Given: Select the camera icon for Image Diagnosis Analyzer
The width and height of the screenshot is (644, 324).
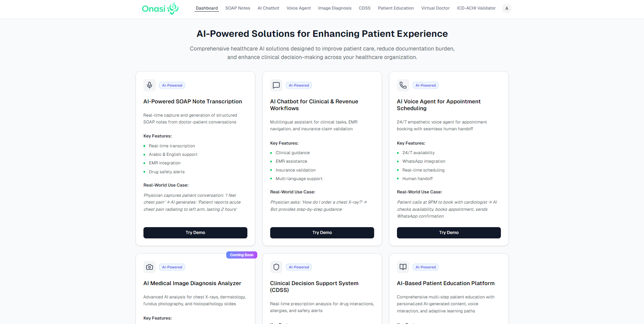Looking at the screenshot, I should tap(149, 267).
